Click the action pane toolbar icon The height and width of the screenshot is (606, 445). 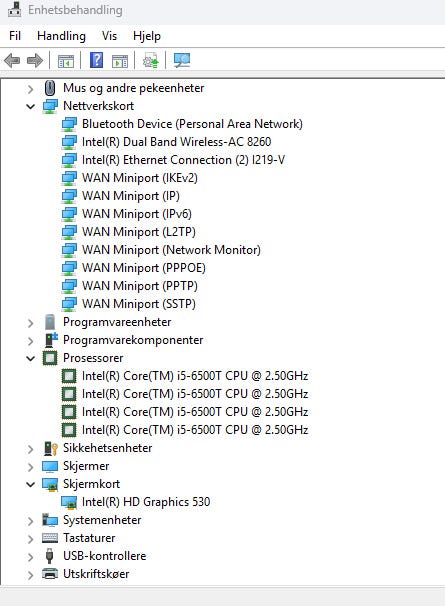click(x=120, y=61)
